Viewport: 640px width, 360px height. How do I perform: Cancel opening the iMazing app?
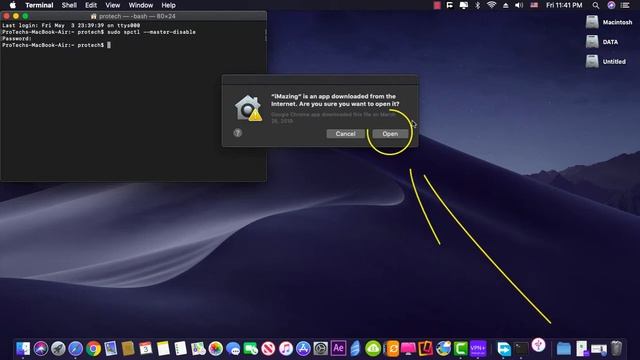[345, 134]
